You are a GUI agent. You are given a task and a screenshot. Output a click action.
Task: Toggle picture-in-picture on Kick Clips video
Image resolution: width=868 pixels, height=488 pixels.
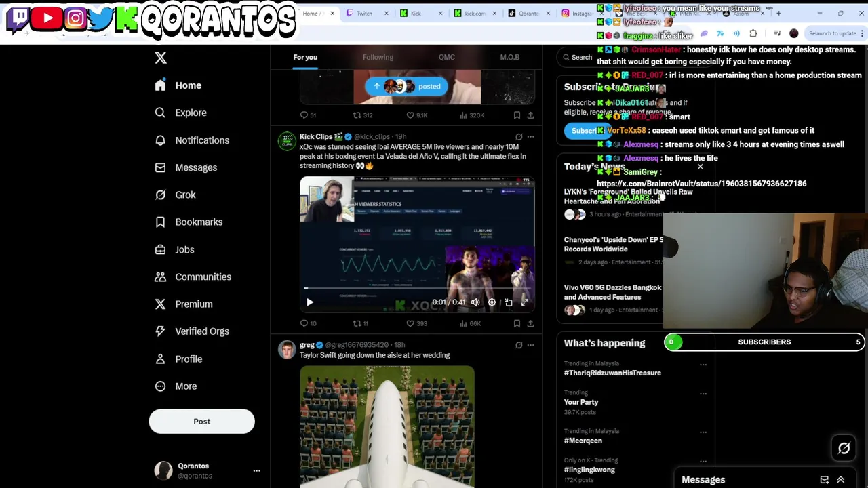click(508, 302)
